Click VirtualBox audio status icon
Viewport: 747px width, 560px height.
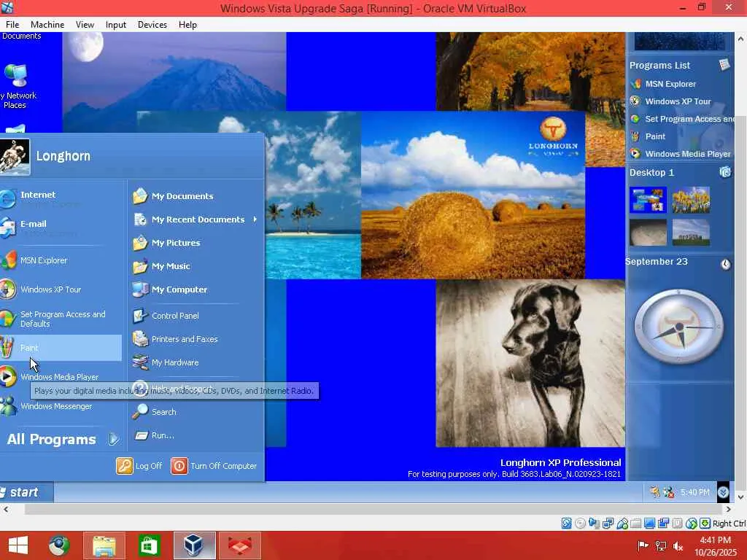594,524
